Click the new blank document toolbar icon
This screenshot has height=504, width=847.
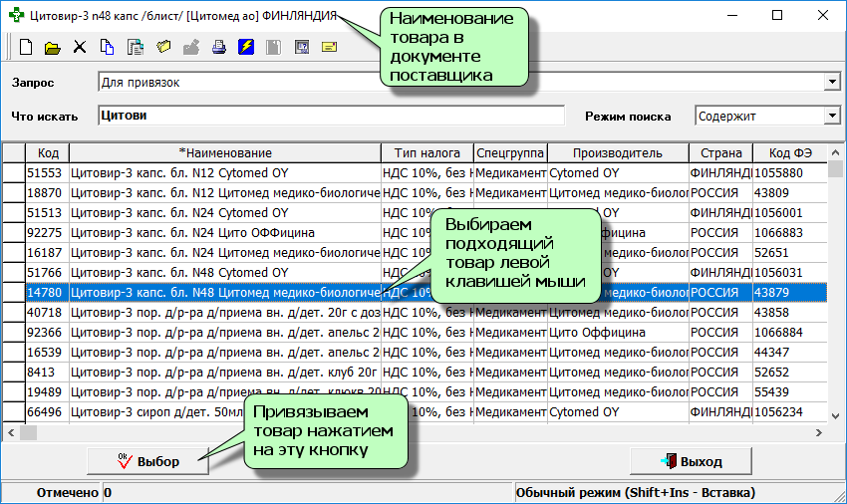26,47
